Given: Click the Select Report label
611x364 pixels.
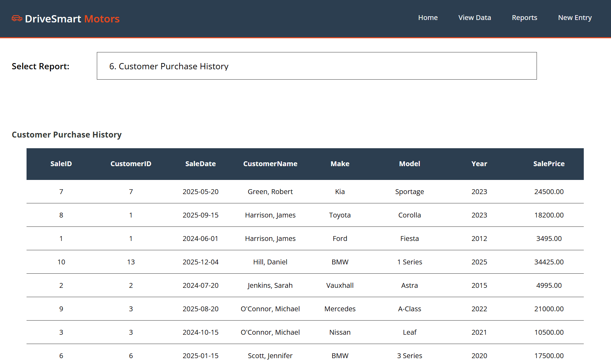Looking at the screenshot, I should 41,66.
